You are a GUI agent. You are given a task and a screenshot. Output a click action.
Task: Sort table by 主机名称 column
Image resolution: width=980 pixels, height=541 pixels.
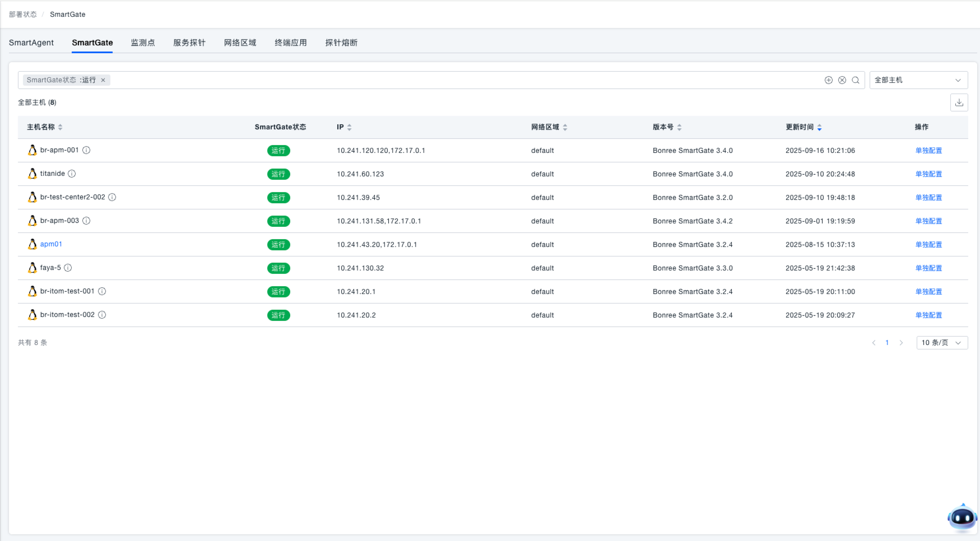60,127
